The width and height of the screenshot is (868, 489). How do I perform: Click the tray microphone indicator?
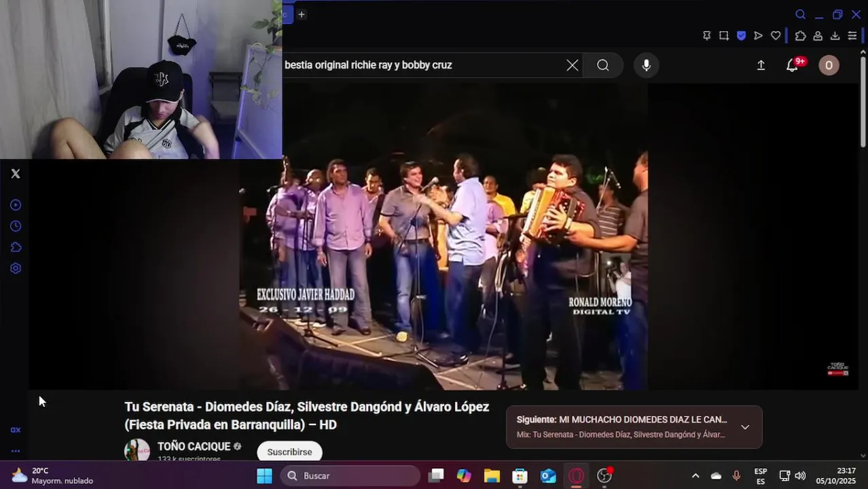(736, 476)
